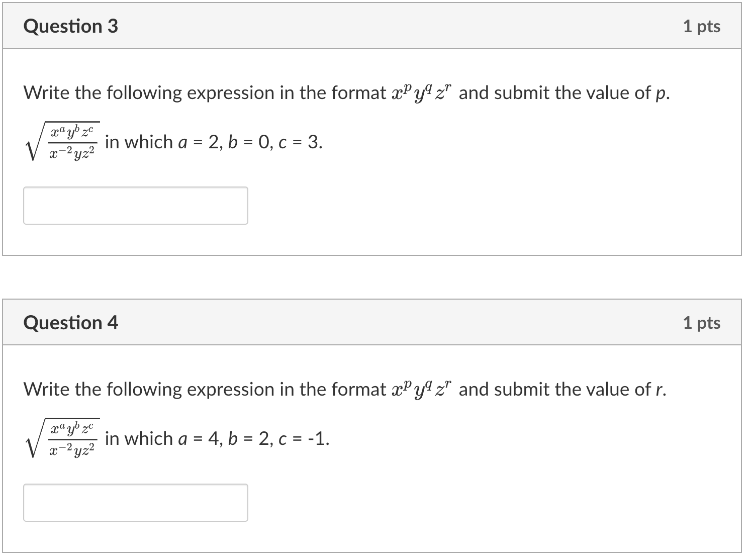Viewport: 752px width, 560px height.
Task: Click the Question 3 title bar area
Action: click(x=352, y=26)
